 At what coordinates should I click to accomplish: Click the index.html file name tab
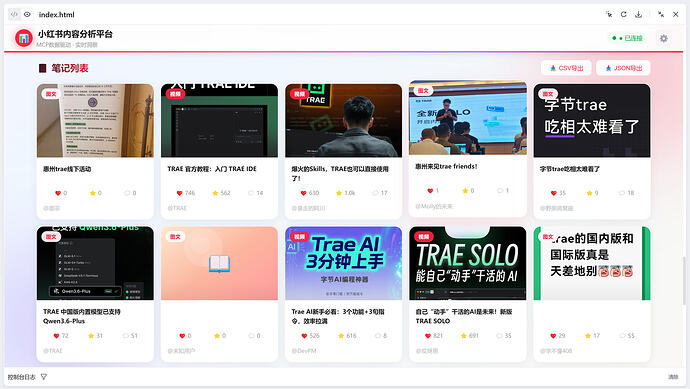pos(56,15)
